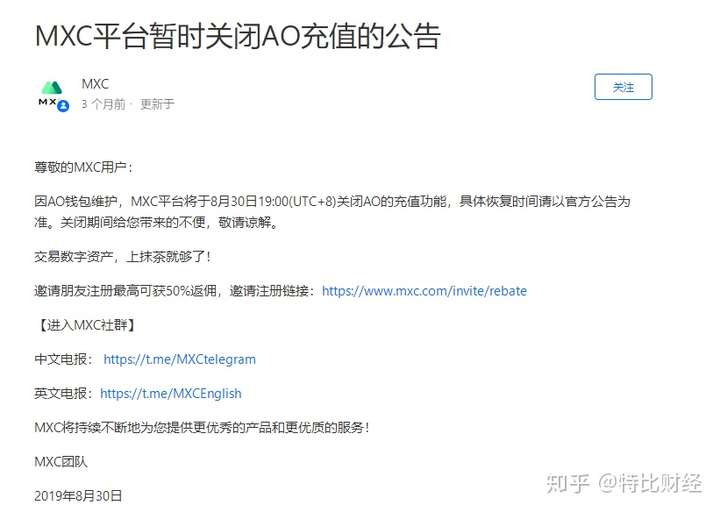Click the '英文电报' label
This screenshot has width=720, height=512.
(64, 393)
